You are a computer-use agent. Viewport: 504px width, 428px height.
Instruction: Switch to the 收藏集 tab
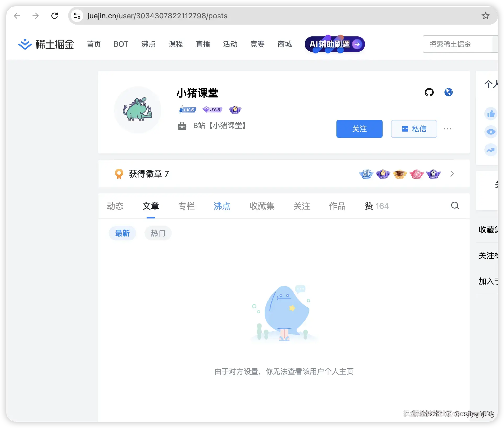(x=262, y=206)
